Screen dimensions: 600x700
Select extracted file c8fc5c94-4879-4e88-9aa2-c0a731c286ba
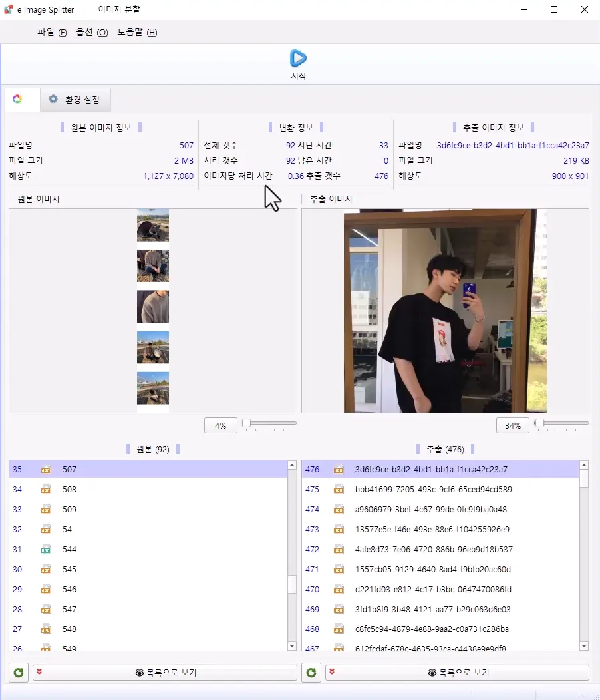click(x=440, y=629)
